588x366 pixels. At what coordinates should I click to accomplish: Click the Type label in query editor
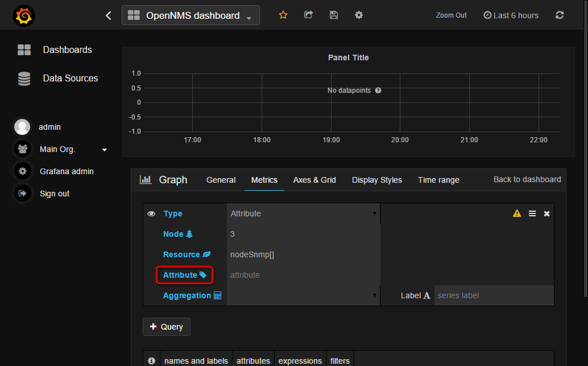[x=173, y=213]
